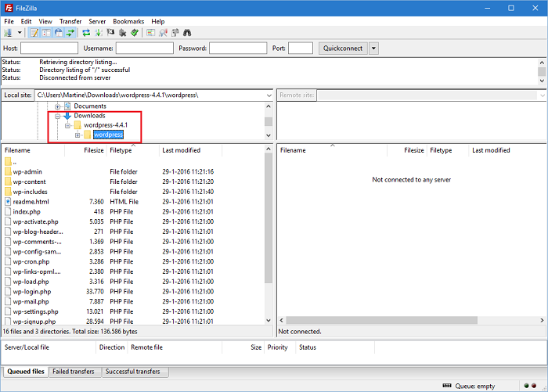Switch to the Queued files tab
Image resolution: width=548 pixels, height=392 pixels.
click(26, 372)
